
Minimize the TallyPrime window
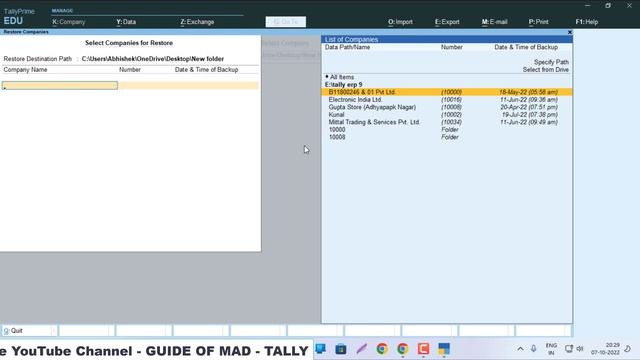pos(587,6)
